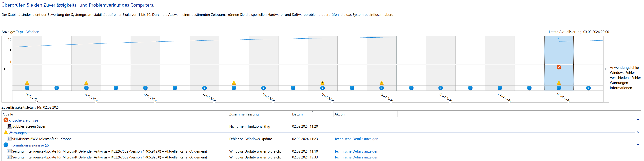
Task: Select the highlighted 02.03.2024 chart column
Action: click(x=559, y=63)
